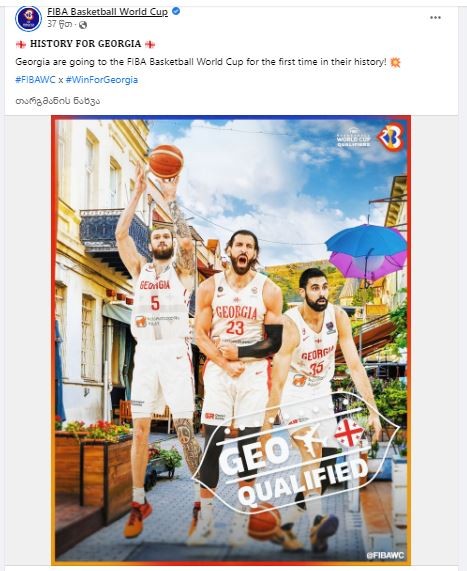Image resolution: width=467 pixels, height=571 pixels.
Task: Click the blue verified badge next to page name
Action: (x=176, y=12)
